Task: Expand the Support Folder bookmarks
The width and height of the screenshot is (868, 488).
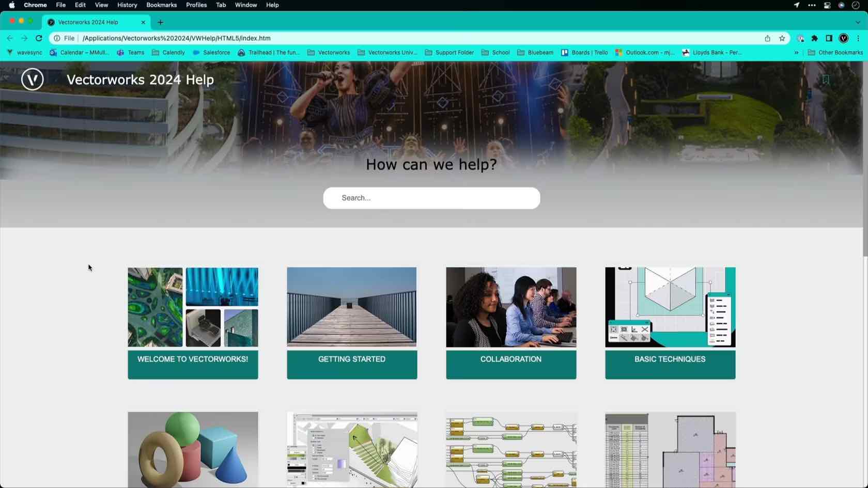Action: pos(450,53)
